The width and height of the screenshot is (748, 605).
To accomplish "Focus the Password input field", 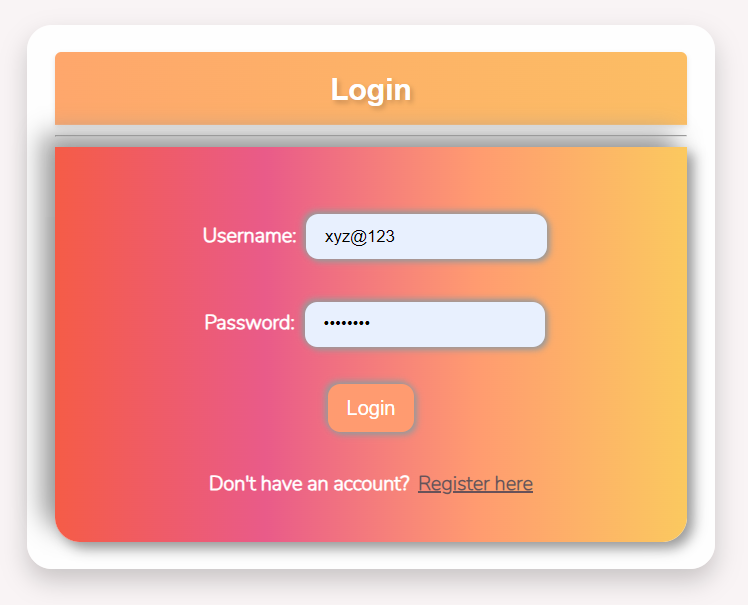I will click(425, 324).
